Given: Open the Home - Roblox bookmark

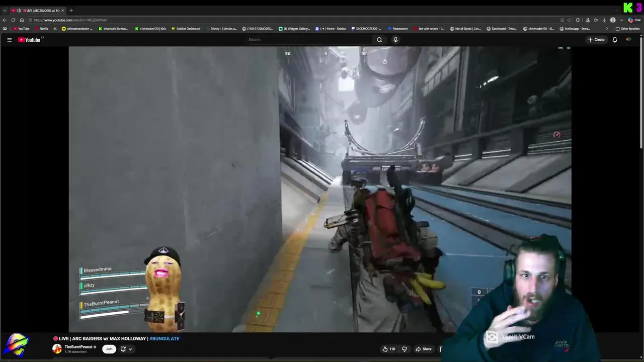Looking at the screenshot, I should (331, 29).
